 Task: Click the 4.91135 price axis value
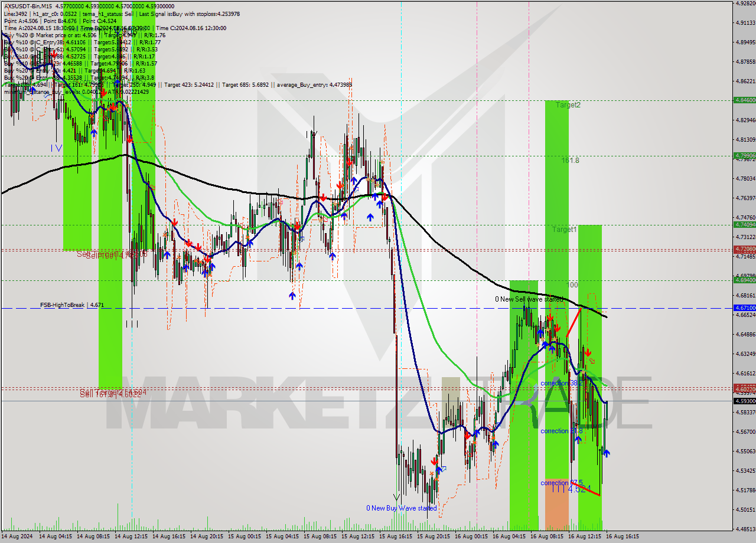coord(745,22)
